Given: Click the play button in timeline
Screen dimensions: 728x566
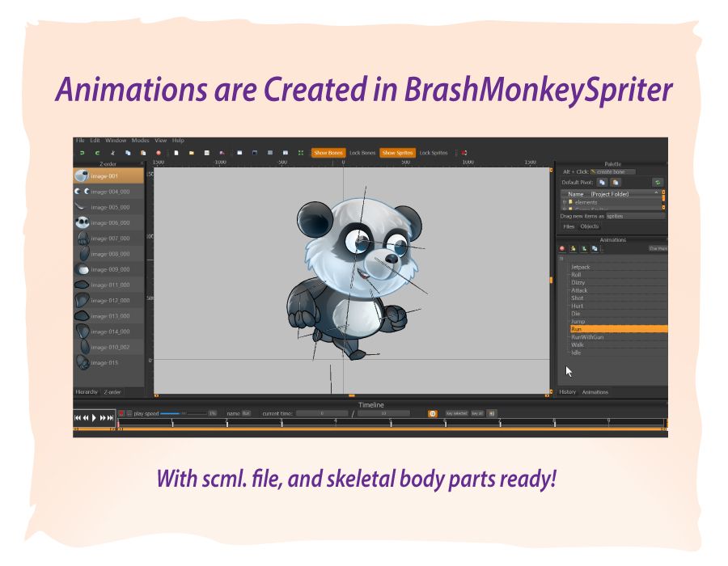Looking at the screenshot, I should tap(94, 418).
